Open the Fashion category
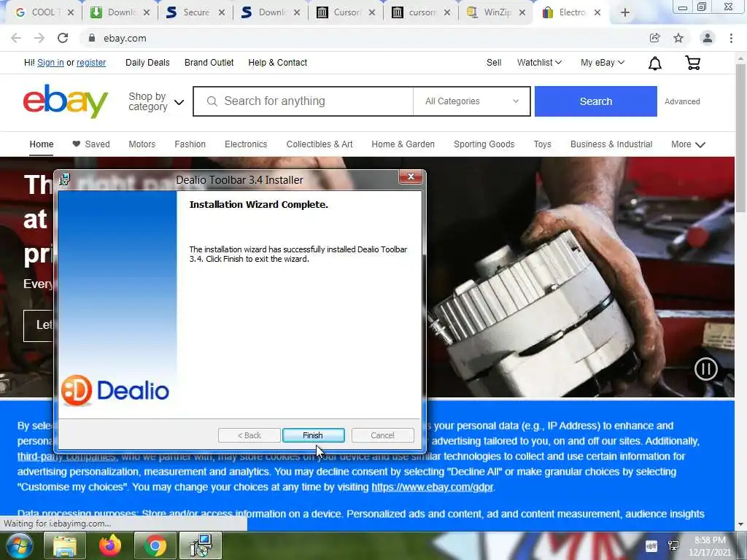 (x=190, y=144)
